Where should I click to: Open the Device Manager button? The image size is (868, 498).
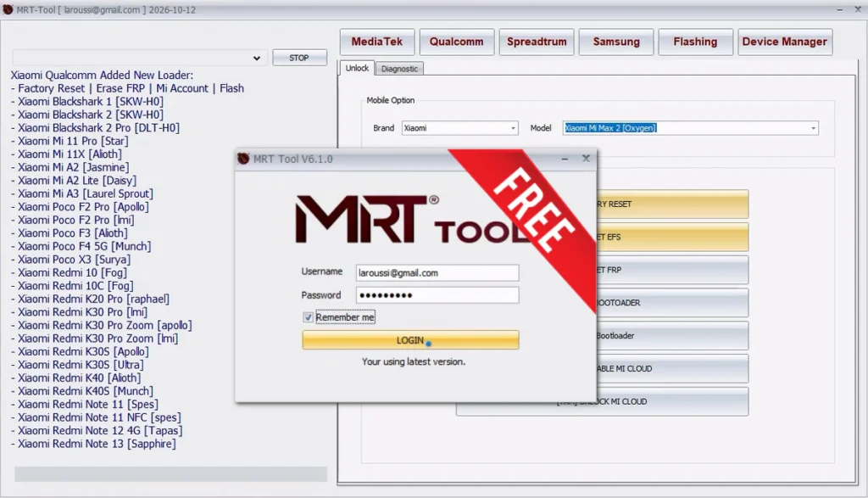point(784,42)
